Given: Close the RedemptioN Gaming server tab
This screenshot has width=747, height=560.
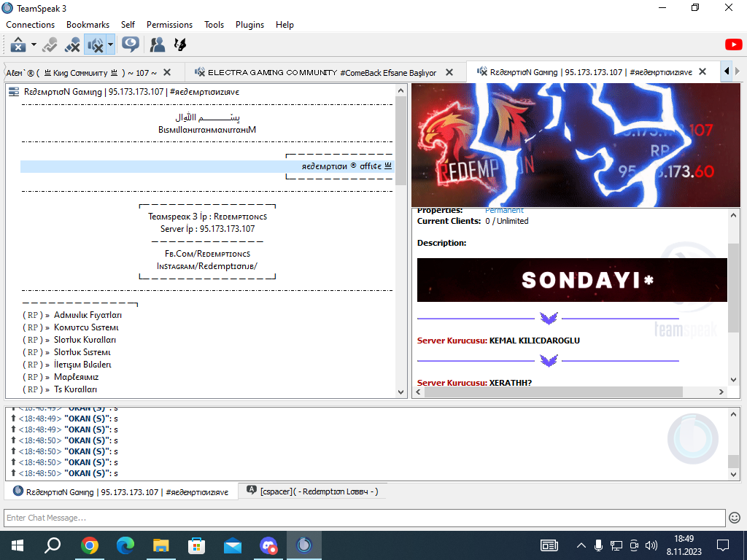Looking at the screenshot, I should pyautogui.click(x=703, y=72).
